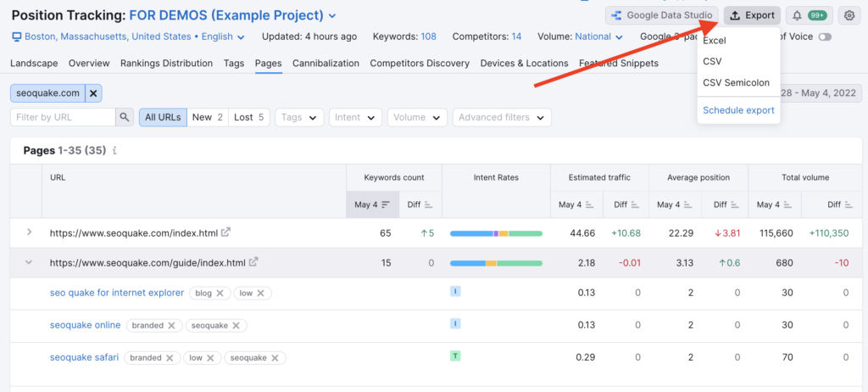Sort by Average position May 4 column
The height and width of the screenshot is (392, 868).
pyautogui.click(x=675, y=204)
